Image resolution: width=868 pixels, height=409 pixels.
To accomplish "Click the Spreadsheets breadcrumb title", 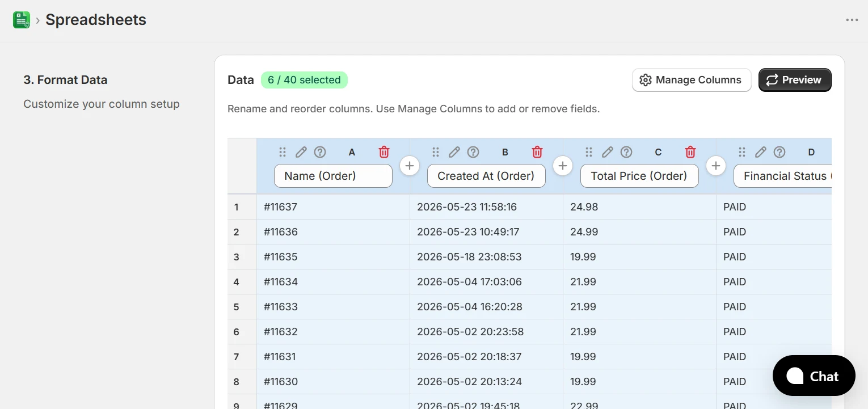I will (96, 20).
